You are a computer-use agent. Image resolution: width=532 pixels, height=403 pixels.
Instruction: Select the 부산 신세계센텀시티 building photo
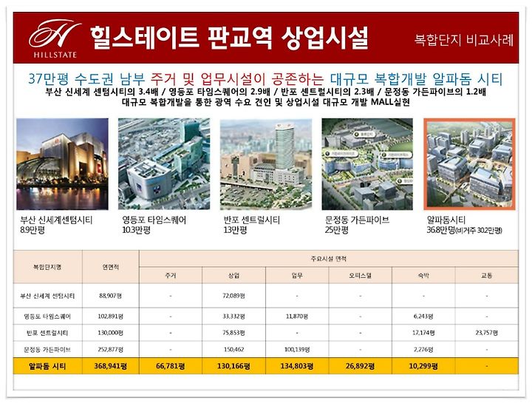[x=62, y=164]
